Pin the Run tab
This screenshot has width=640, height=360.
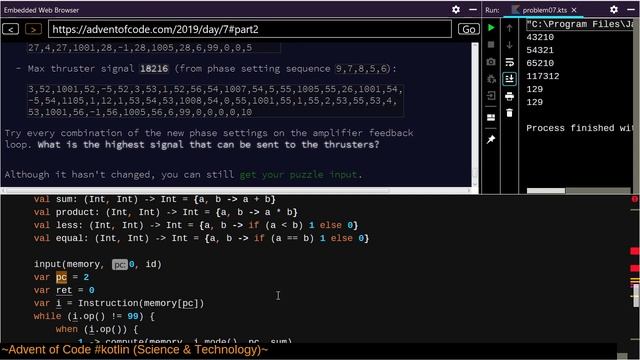[x=491, y=140]
